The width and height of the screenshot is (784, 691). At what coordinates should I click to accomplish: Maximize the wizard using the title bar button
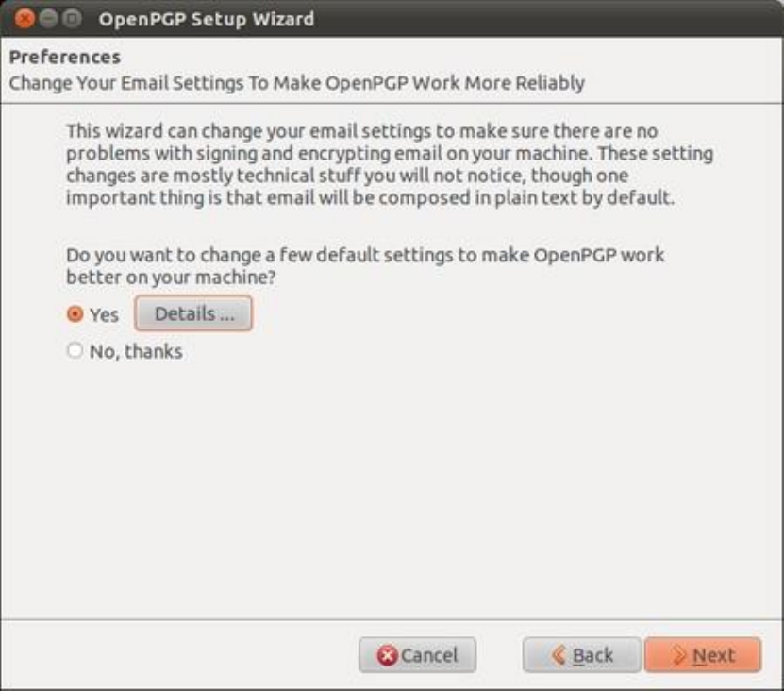[x=72, y=19]
